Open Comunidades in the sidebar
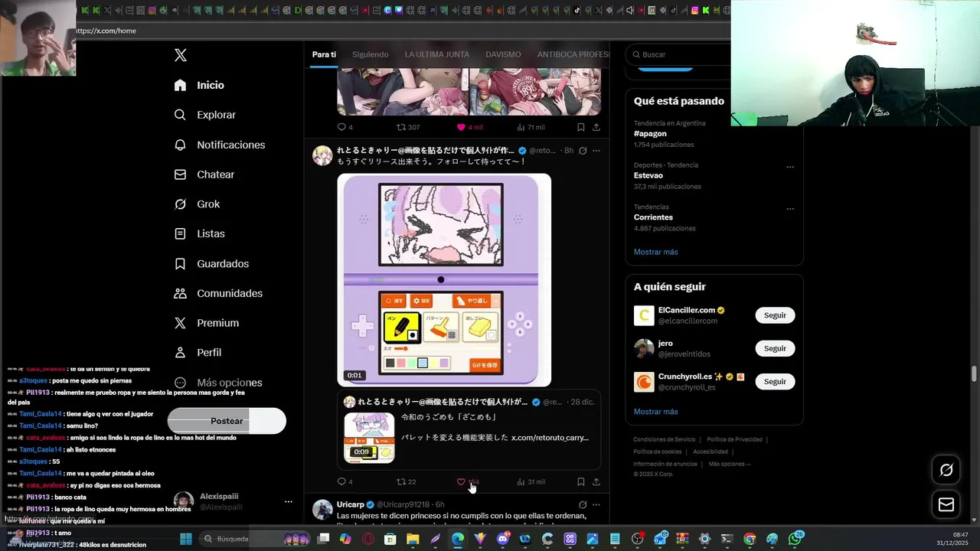Viewport: 980px width, 551px height. [x=218, y=293]
